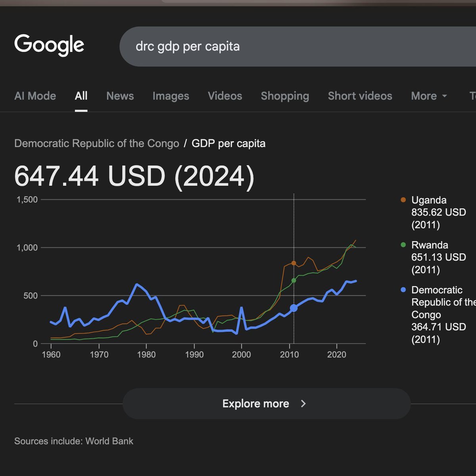Click Democratic Republic of the Congo breadcrumb
Screen dimensions: 476x476
[97, 143]
